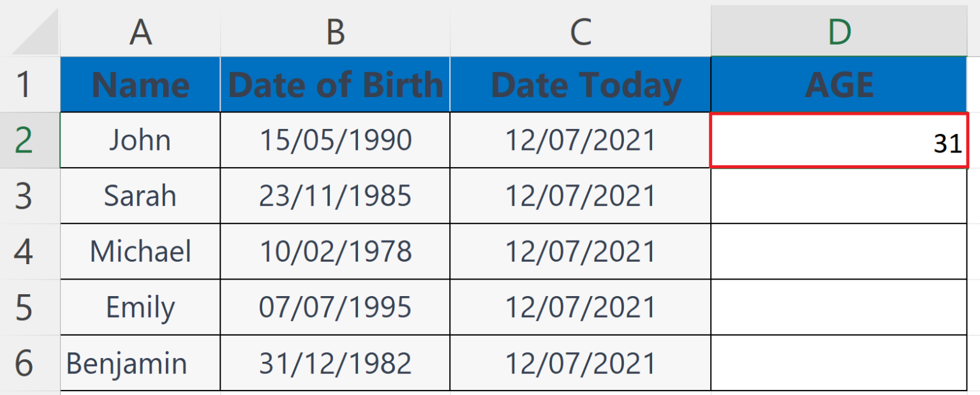980x395 pixels.
Task: Select row 6 header
Action: coord(24,363)
